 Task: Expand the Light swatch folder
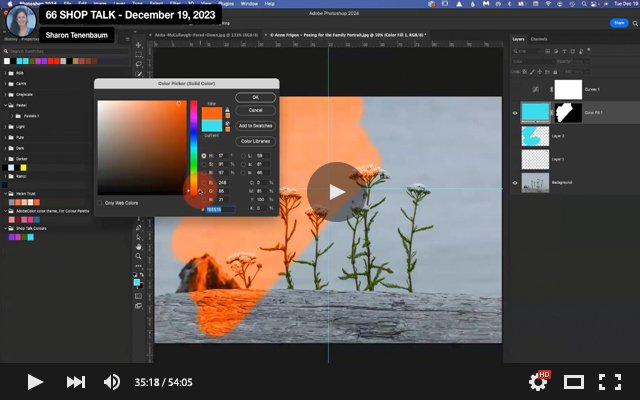click(6, 127)
